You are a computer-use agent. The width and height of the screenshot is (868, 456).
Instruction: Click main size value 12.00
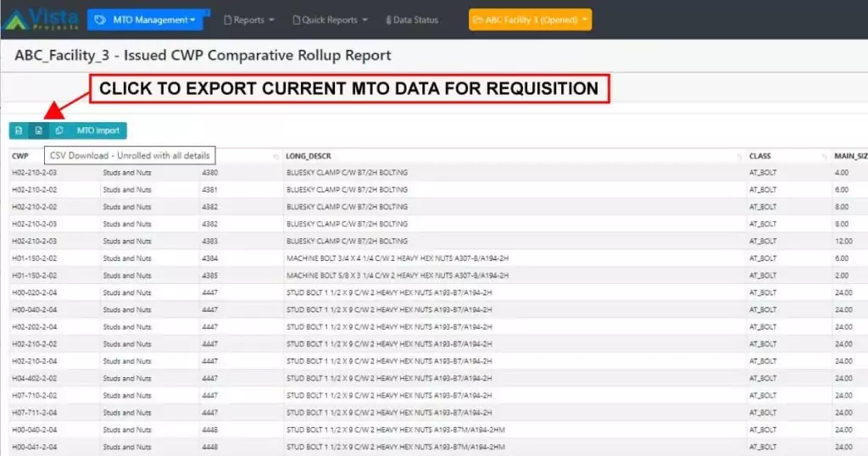coord(843,242)
